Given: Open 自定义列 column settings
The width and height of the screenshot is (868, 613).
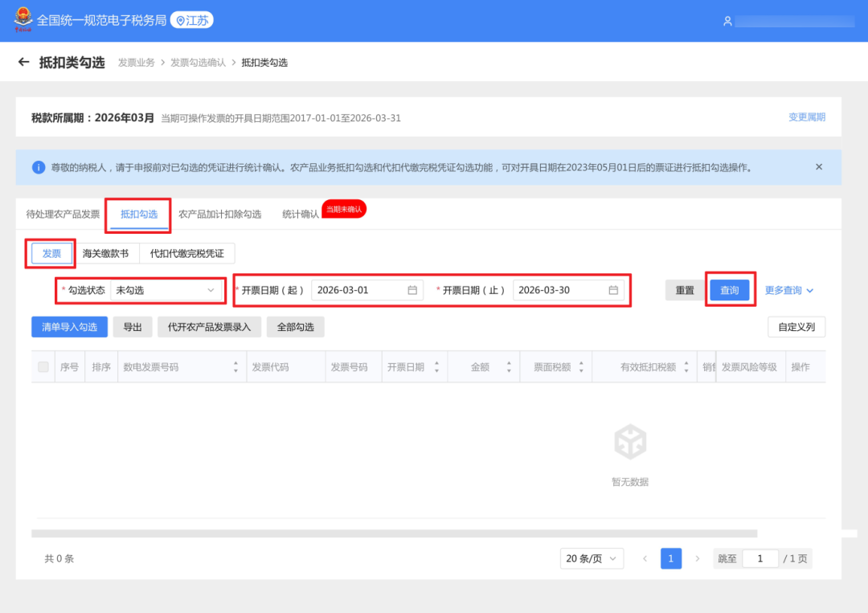Looking at the screenshot, I should coord(796,327).
